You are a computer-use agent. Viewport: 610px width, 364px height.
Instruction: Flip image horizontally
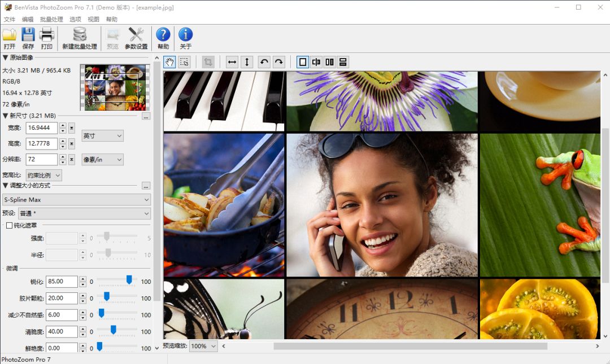[x=232, y=62]
